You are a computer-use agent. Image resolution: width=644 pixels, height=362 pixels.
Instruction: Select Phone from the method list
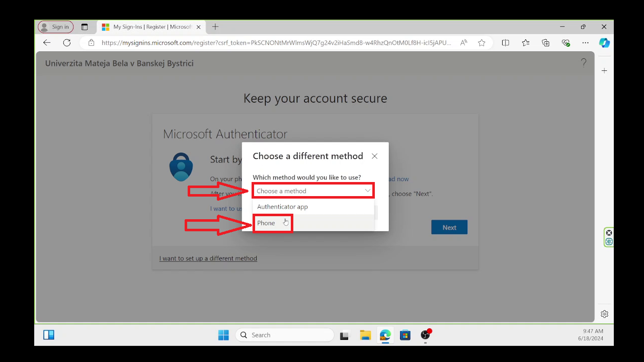[x=314, y=223]
